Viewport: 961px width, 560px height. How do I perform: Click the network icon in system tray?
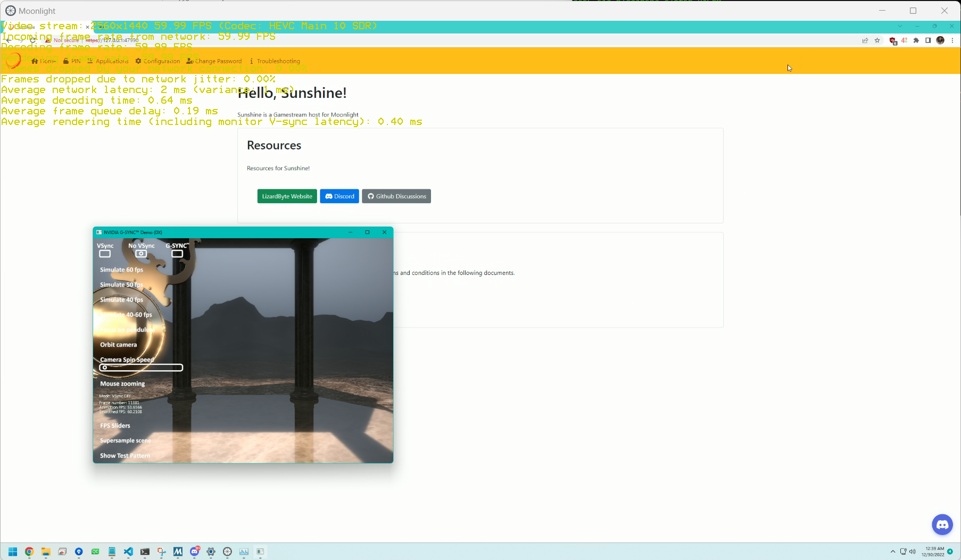pyautogui.click(x=903, y=551)
